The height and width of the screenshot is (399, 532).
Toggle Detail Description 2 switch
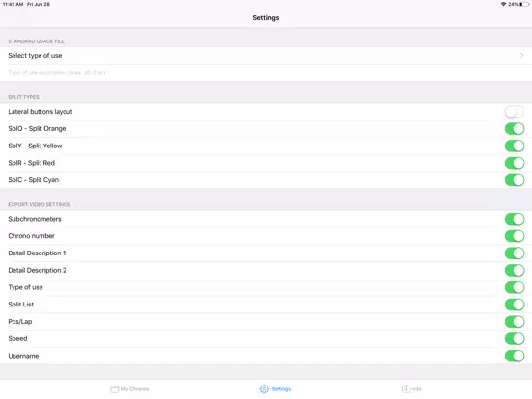pos(515,271)
